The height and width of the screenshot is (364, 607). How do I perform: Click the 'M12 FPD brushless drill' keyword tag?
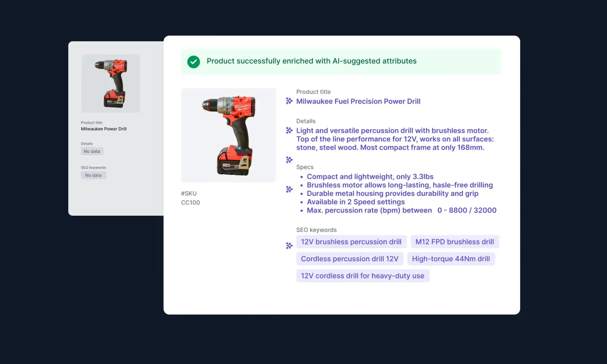pos(455,242)
